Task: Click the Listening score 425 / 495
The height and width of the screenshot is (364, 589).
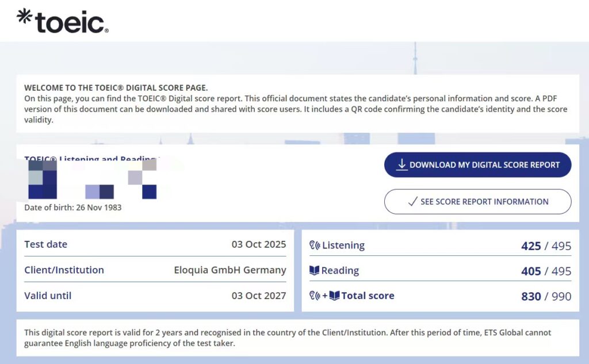Action: pos(546,246)
